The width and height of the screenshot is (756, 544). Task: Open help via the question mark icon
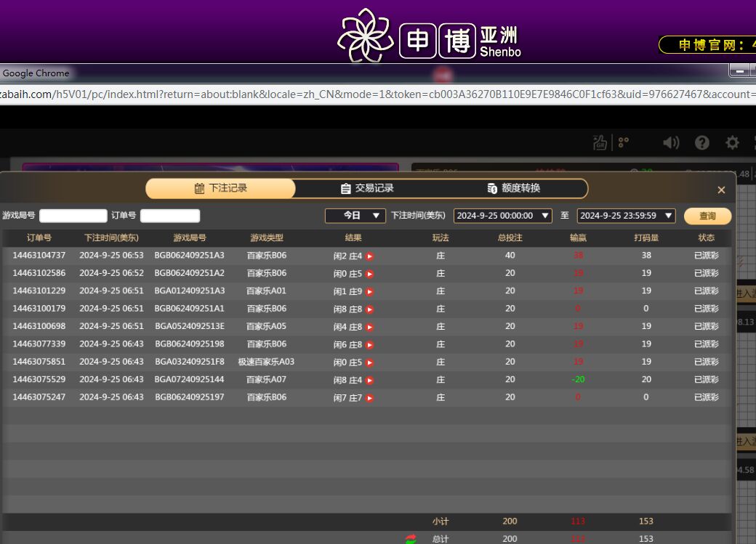pyautogui.click(x=701, y=143)
